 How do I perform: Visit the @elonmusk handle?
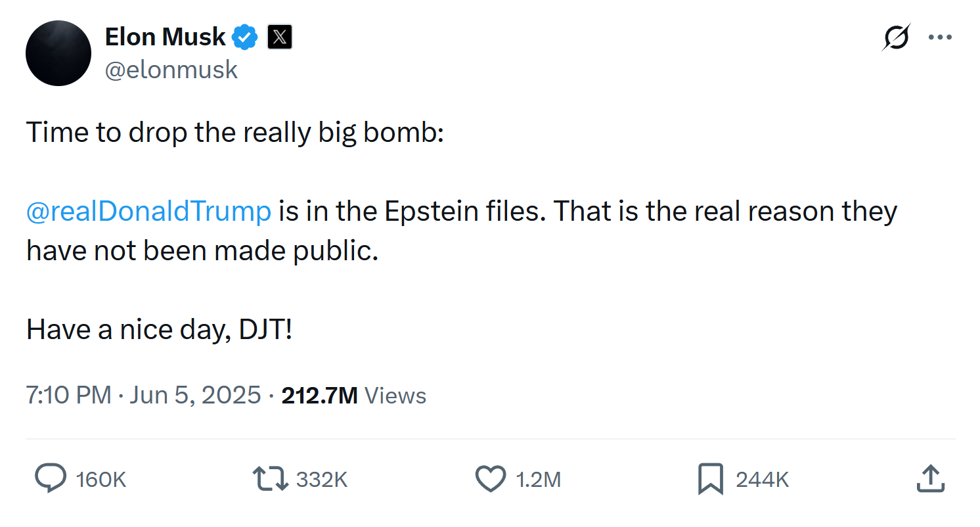pyautogui.click(x=171, y=69)
